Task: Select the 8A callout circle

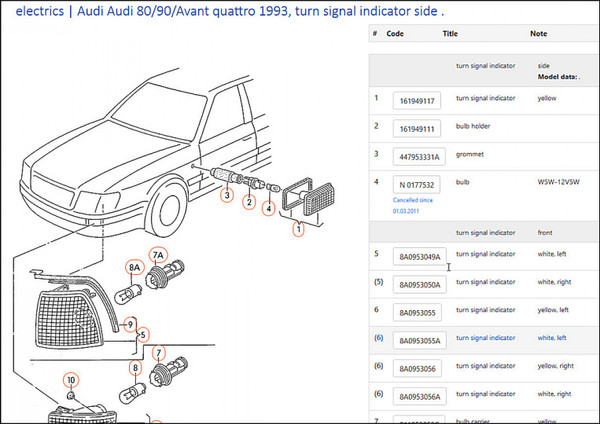Action: pos(134,268)
